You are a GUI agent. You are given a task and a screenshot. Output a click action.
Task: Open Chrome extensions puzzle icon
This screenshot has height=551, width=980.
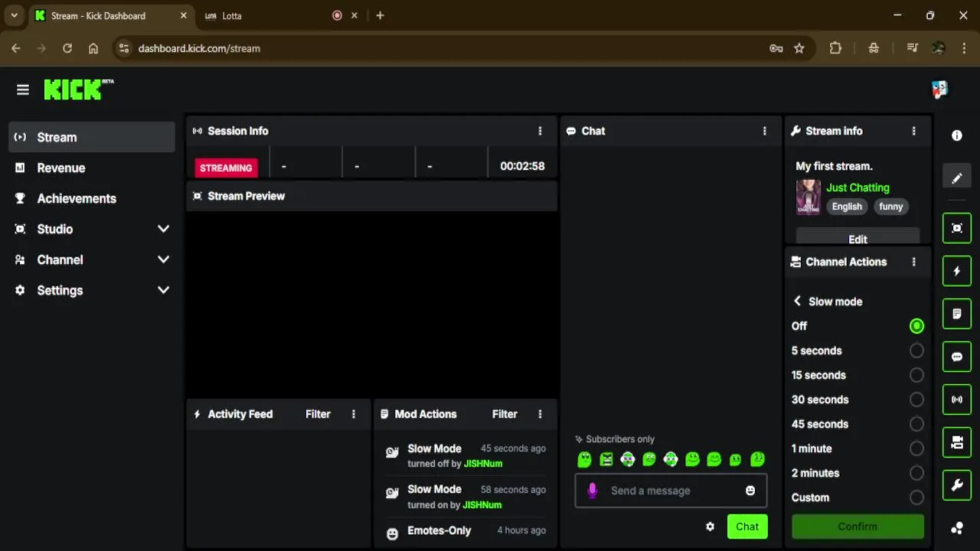pos(835,48)
